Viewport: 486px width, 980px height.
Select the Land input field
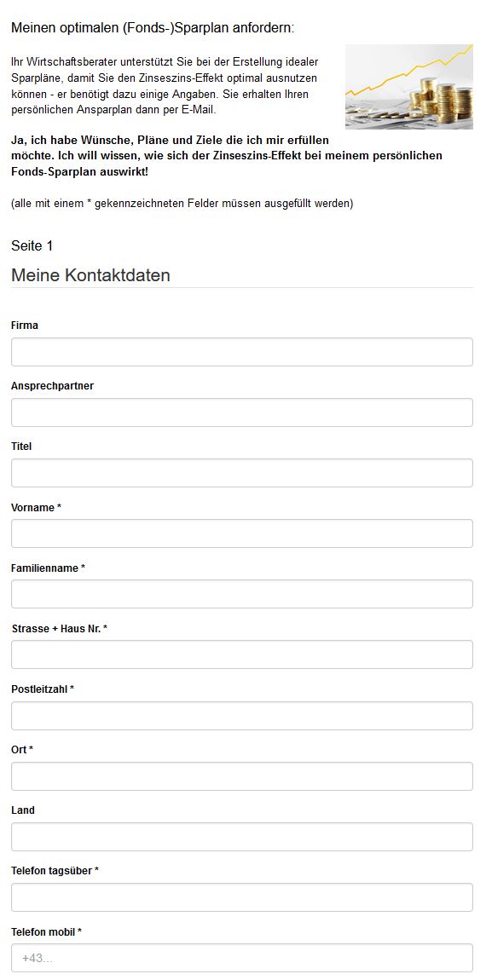click(242, 837)
